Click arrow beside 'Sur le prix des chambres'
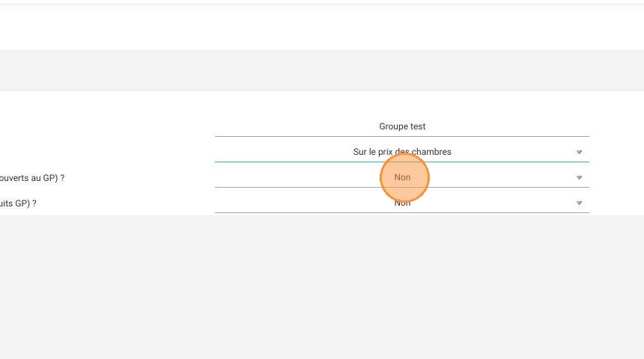 click(x=579, y=153)
